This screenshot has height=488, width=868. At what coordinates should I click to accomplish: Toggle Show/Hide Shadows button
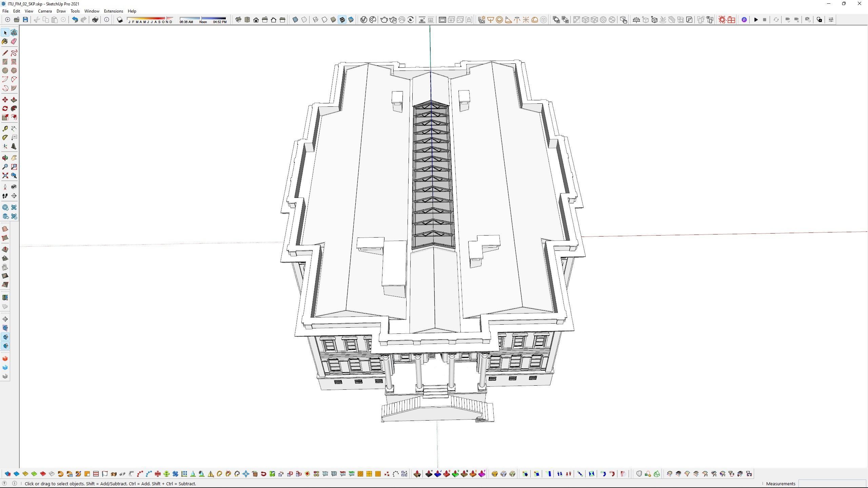[x=120, y=20]
